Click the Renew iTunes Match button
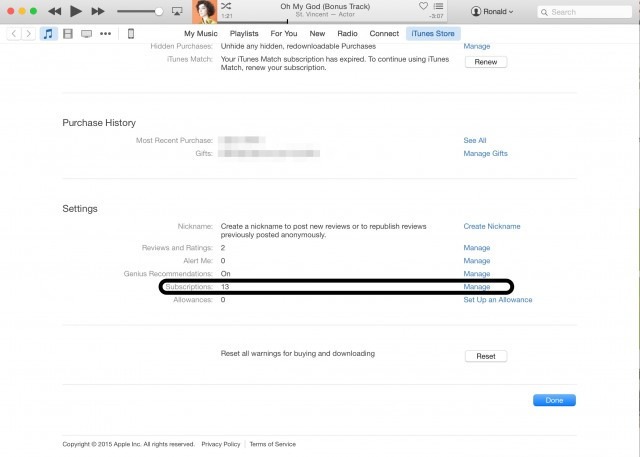This screenshot has height=457, width=640. (486, 62)
